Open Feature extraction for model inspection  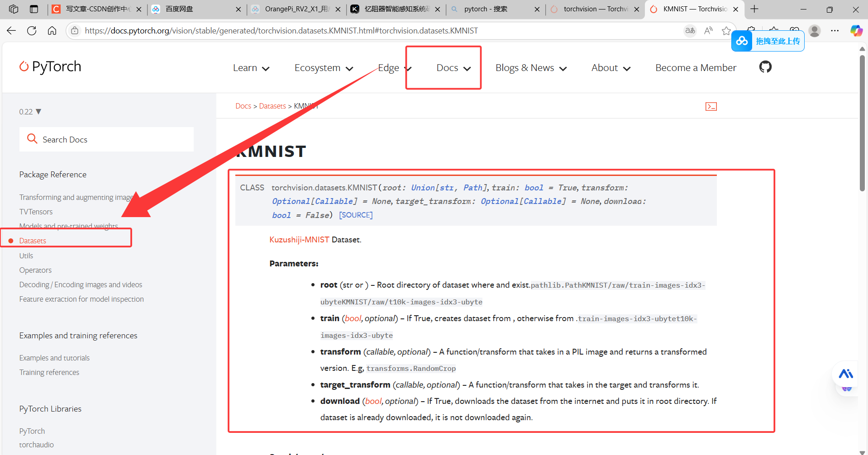(81, 299)
